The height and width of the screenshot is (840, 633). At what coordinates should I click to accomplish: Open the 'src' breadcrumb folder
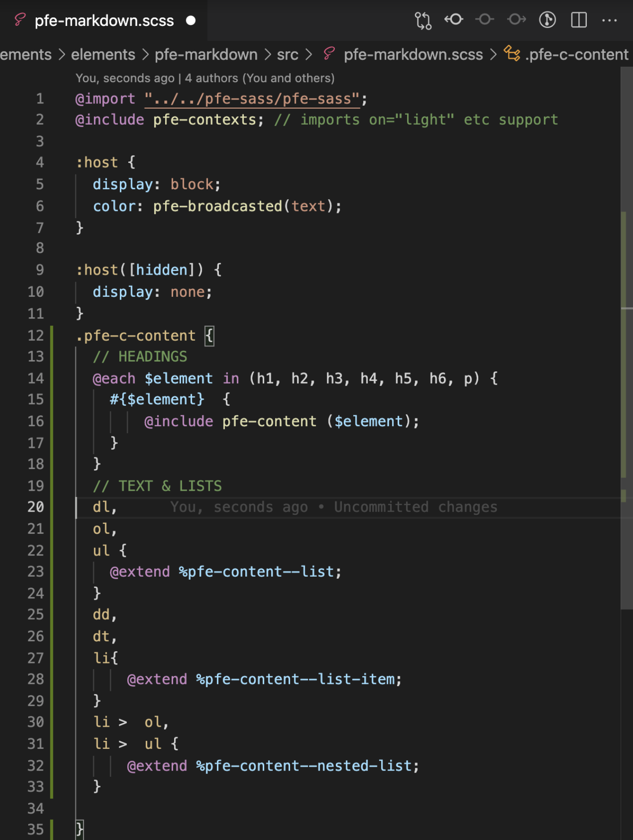[288, 55]
